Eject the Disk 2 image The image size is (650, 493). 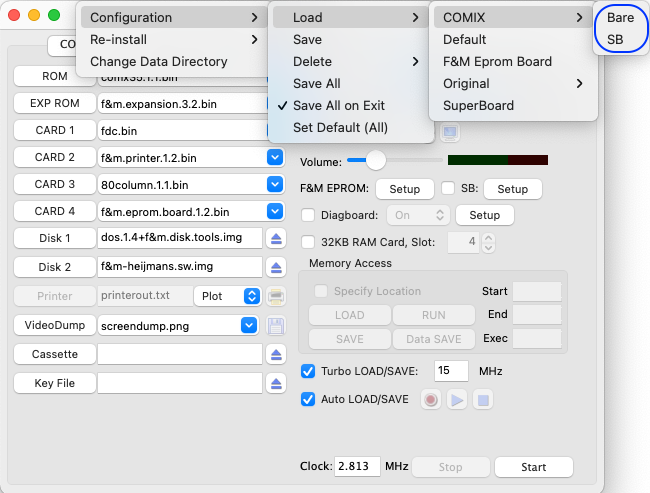[276, 267]
